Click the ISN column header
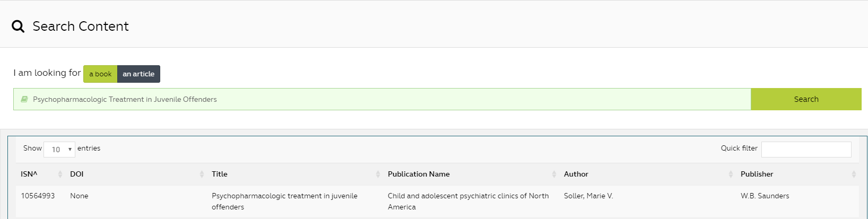Viewport: 868px width, 219px height. pyautogui.click(x=29, y=174)
